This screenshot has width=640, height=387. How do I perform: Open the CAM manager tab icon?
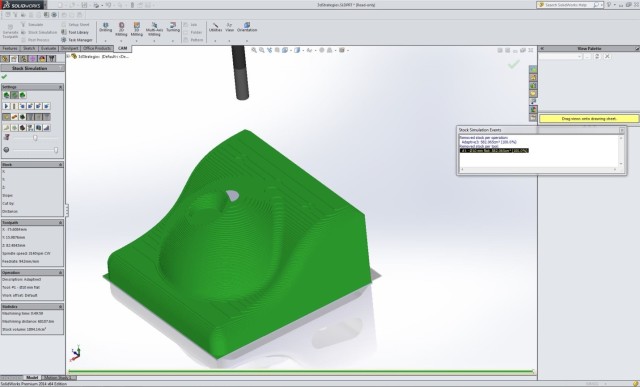point(52,59)
